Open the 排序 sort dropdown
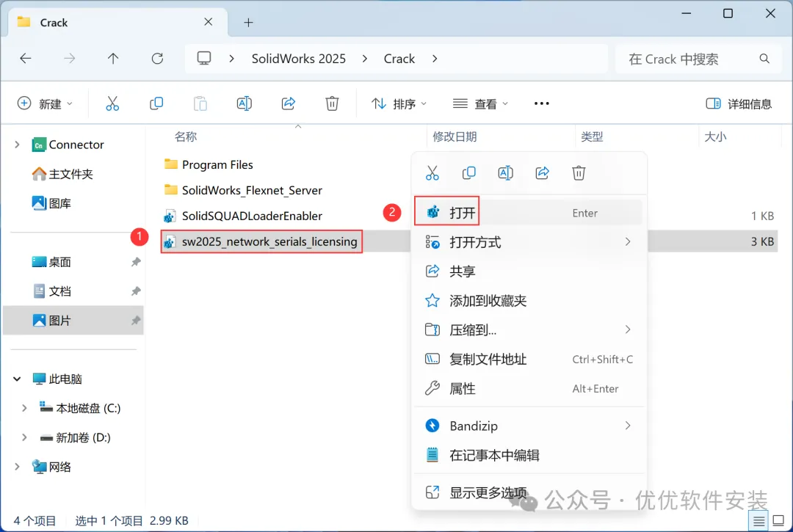The width and height of the screenshot is (793, 532). pos(399,103)
